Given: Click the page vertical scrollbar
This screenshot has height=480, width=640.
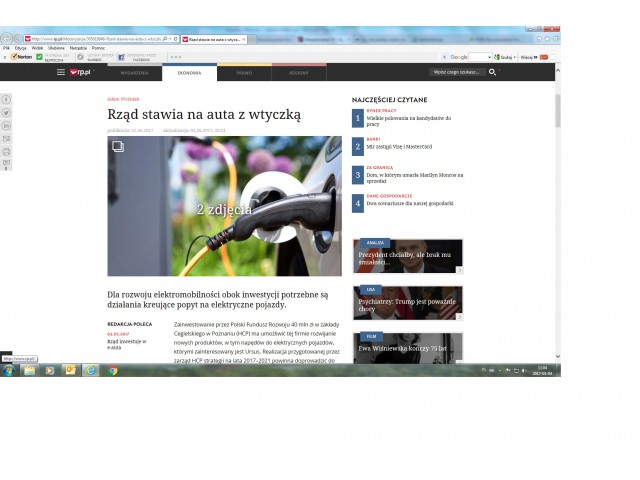Looking at the screenshot, I should (x=557, y=200).
